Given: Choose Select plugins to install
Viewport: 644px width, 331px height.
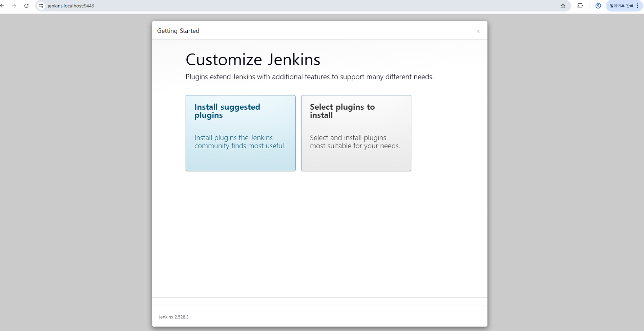Looking at the screenshot, I should 356,133.
